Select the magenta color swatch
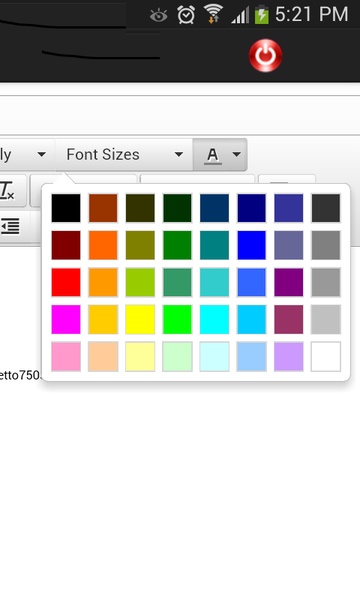360x600 pixels. point(66,319)
